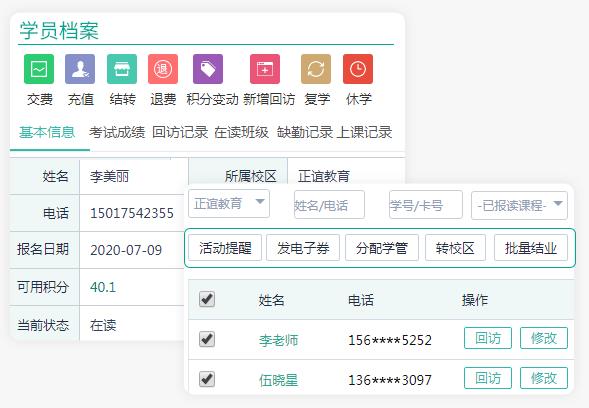Image resolution: width=589 pixels, height=408 pixels.
Task: Open the 已报读课程 course dropdown
Action: click(x=519, y=205)
